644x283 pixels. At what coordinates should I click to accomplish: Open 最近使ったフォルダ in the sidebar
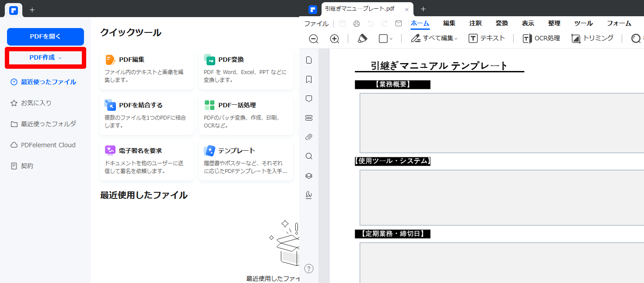[43, 124]
